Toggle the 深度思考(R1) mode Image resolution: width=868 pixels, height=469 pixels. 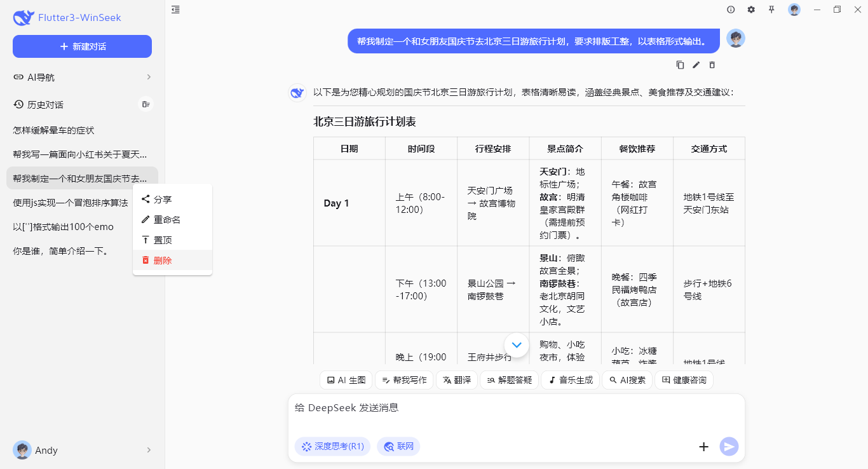pos(332,446)
